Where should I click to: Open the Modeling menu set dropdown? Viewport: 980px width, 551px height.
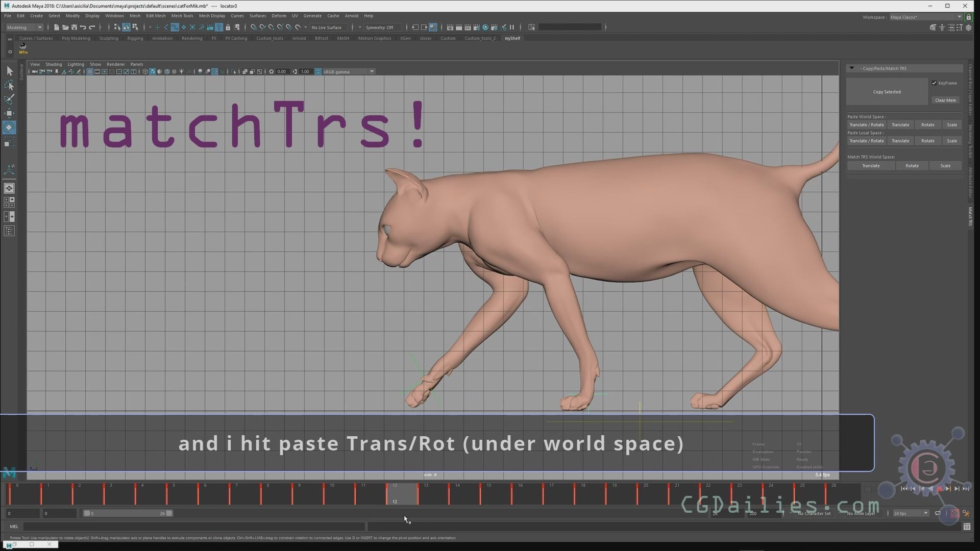[x=24, y=27]
